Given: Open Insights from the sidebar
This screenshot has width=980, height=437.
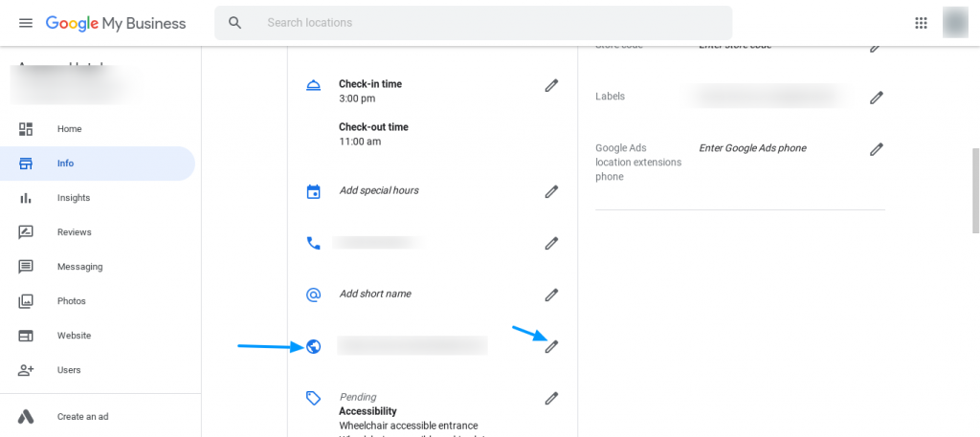Looking at the screenshot, I should click(x=74, y=198).
